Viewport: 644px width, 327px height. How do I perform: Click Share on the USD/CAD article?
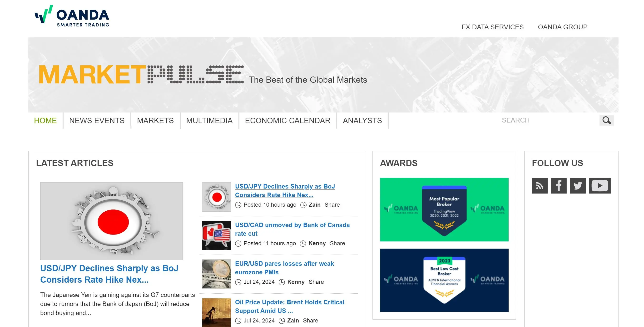coord(337,243)
